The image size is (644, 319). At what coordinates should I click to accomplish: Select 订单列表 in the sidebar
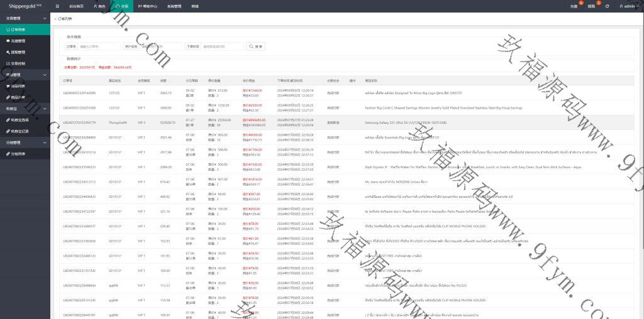pos(18,30)
